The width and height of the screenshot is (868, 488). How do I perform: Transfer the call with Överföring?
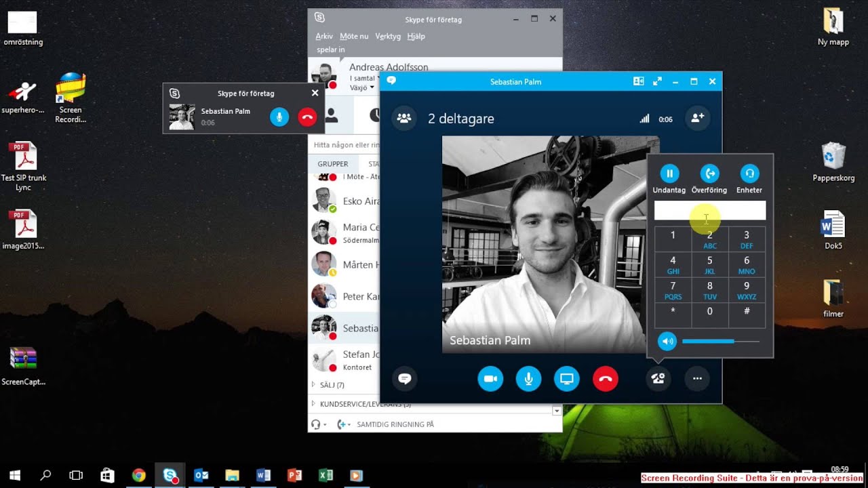click(709, 174)
